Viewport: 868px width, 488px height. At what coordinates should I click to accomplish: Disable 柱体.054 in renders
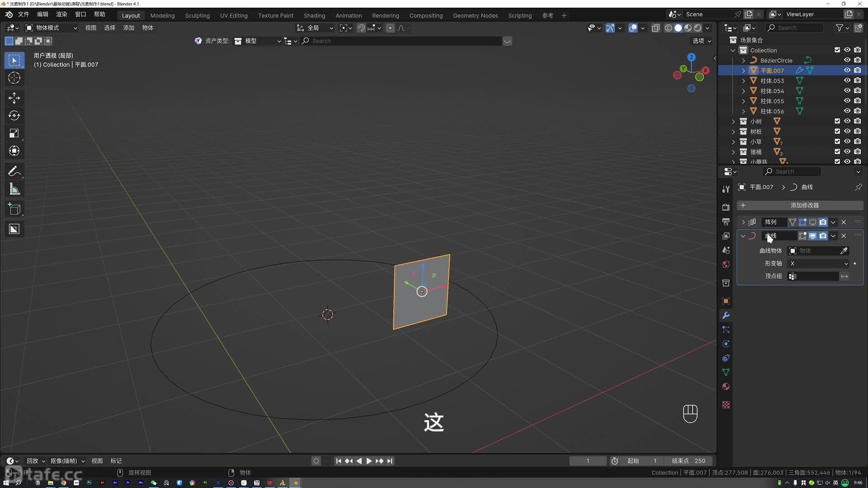(858, 91)
